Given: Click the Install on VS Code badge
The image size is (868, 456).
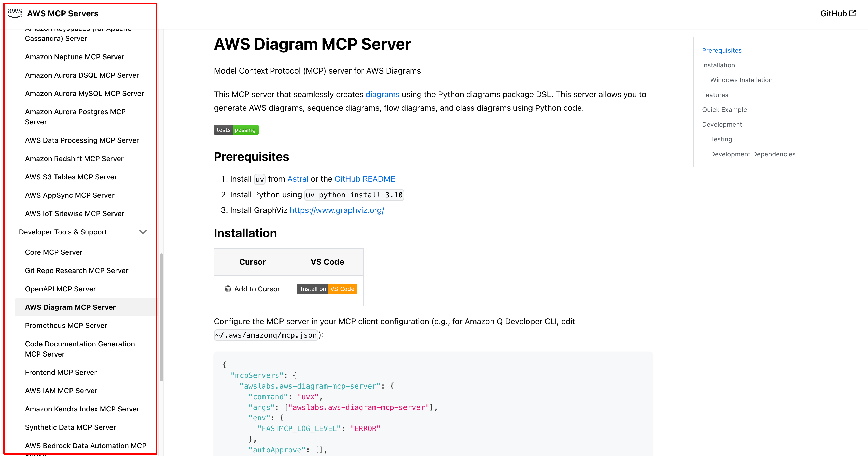Looking at the screenshot, I should (327, 289).
